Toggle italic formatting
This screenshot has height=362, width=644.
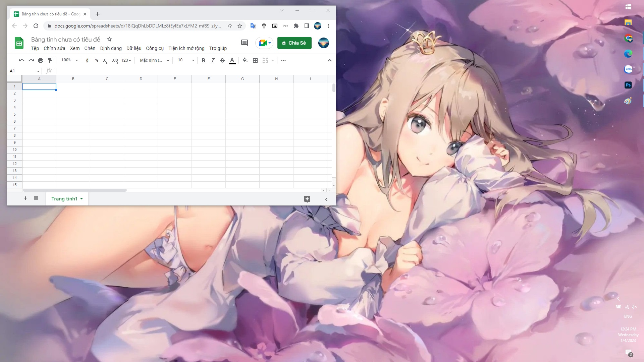click(213, 60)
